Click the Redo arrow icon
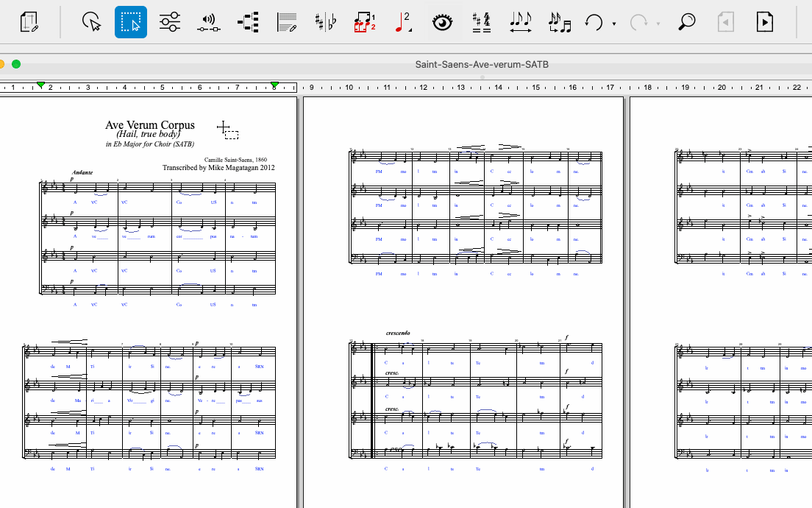The width and height of the screenshot is (812, 508). coord(638,22)
